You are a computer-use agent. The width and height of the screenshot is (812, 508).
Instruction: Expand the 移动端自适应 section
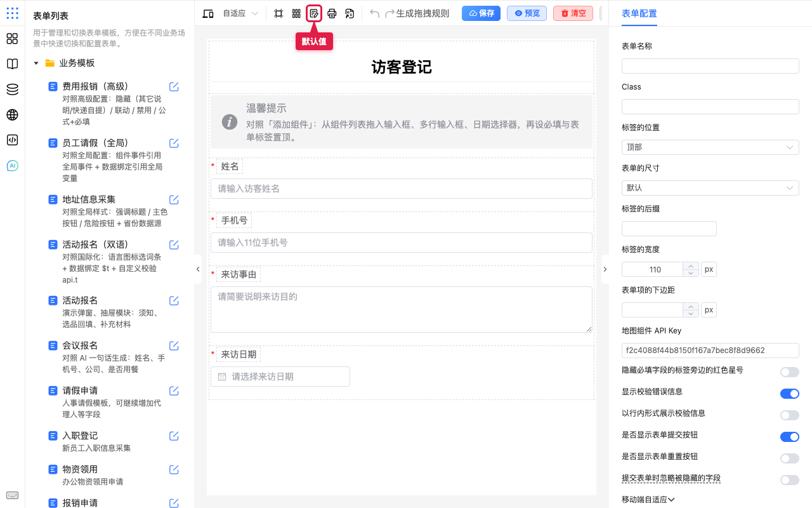[648, 500]
